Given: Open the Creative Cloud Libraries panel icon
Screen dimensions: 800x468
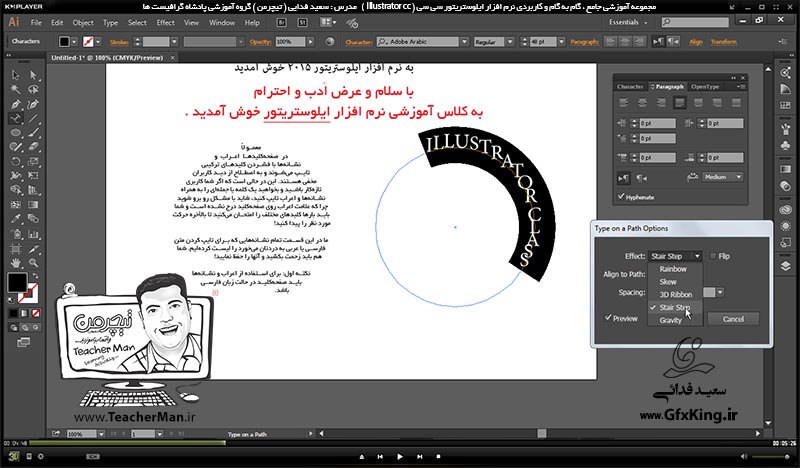Looking at the screenshot, I should point(785,210).
